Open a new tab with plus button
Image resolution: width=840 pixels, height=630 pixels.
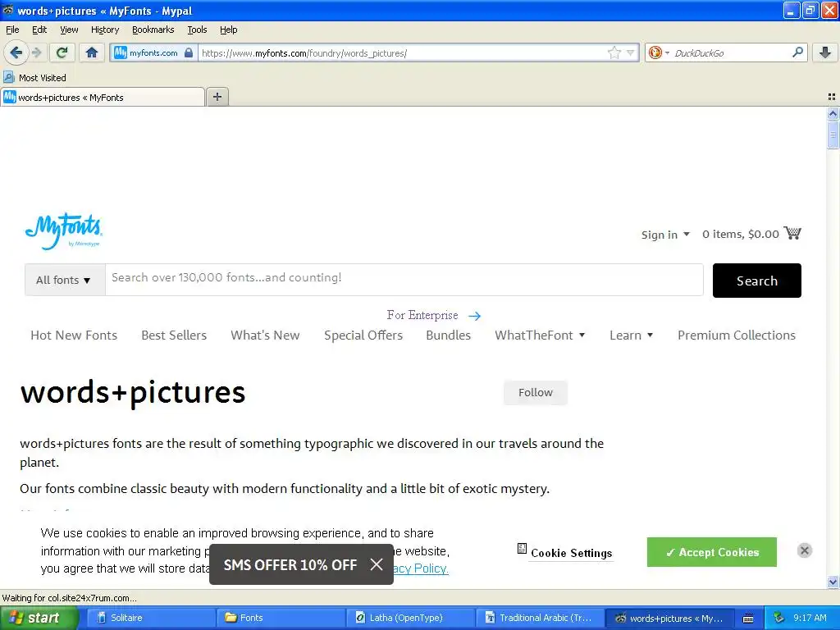point(217,97)
